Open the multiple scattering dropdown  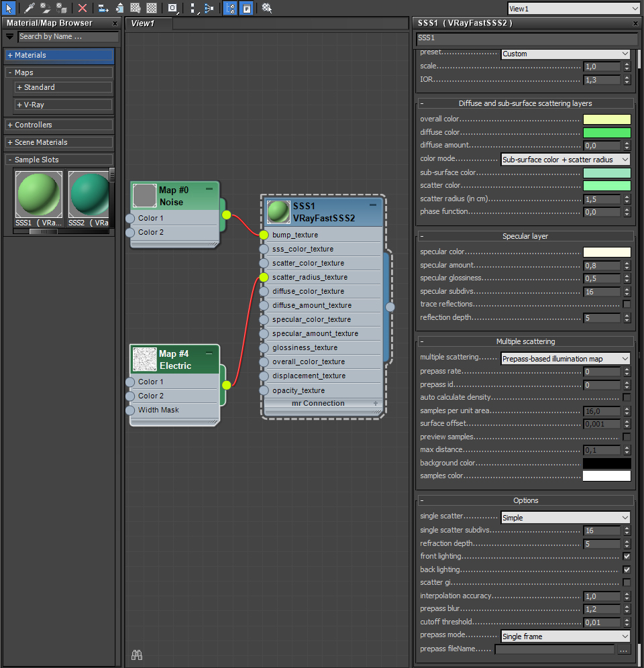tap(565, 359)
